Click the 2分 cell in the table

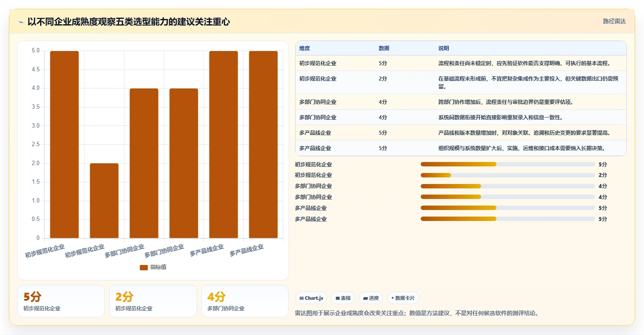tap(383, 79)
